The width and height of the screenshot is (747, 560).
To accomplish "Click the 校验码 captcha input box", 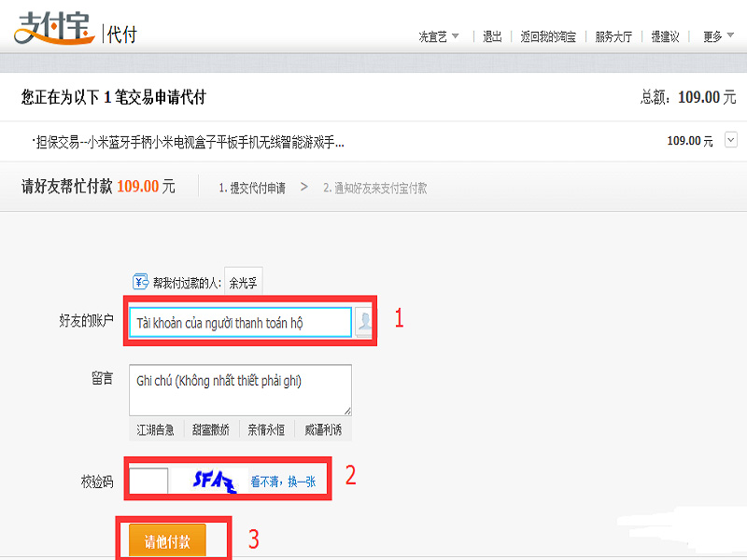I will [x=148, y=481].
